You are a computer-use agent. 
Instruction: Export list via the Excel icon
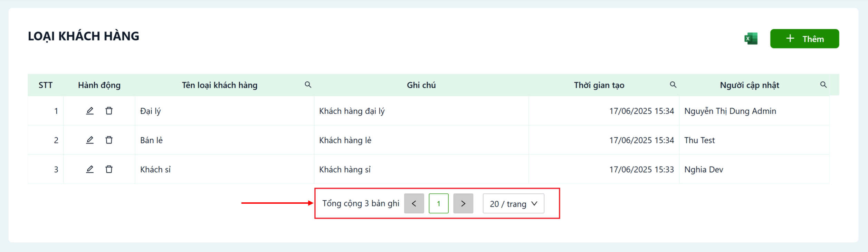tap(751, 39)
